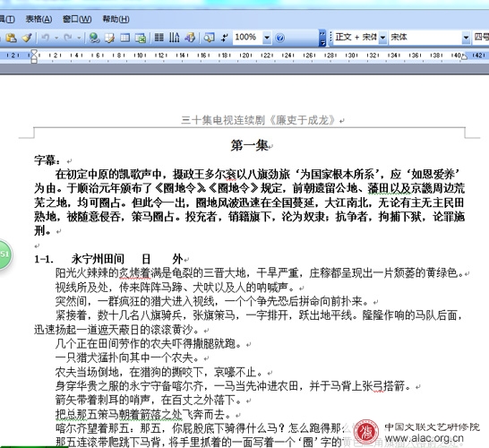This screenshot has width=489, height=448.
Task: Click the Columns layout icon
Action: (159, 38)
